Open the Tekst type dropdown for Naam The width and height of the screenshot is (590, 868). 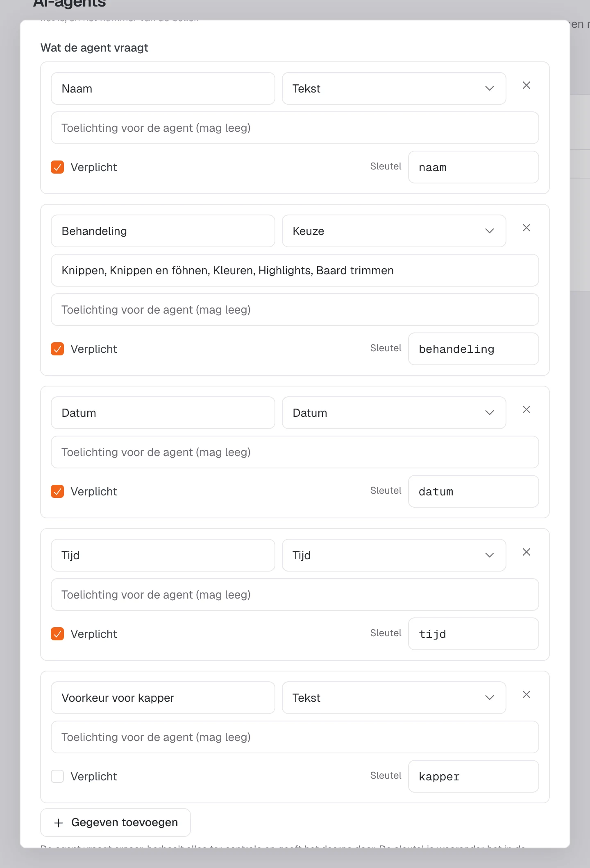[394, 88]
